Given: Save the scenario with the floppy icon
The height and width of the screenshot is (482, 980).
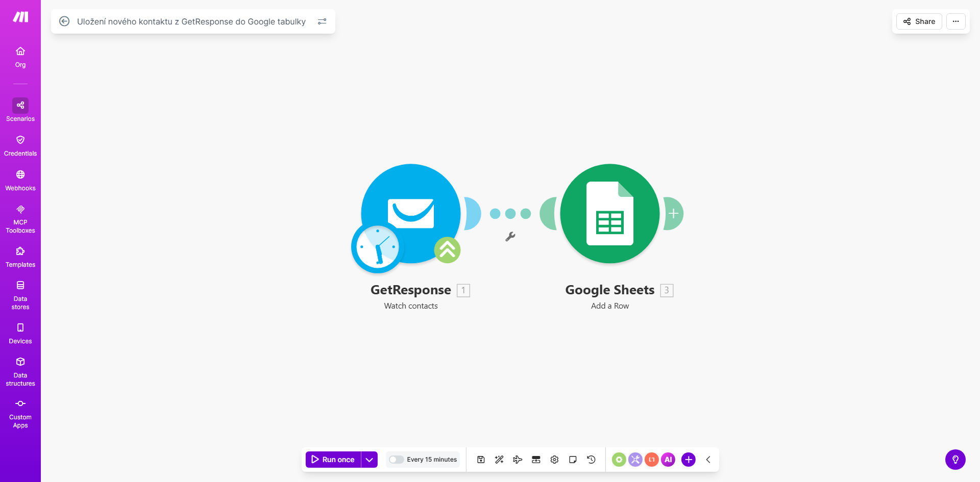Looking at the screenshot, I should click(x=481, y=460).
